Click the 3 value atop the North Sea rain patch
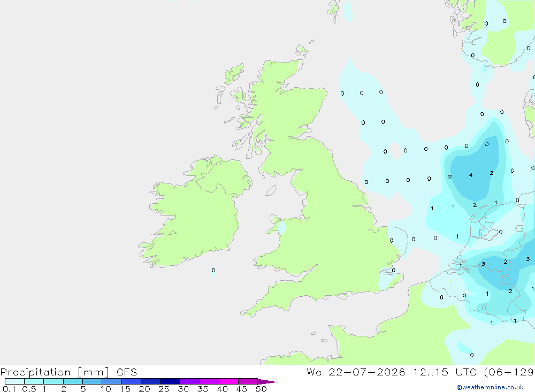Screen dimensions: 535x392 pos(487,143)
